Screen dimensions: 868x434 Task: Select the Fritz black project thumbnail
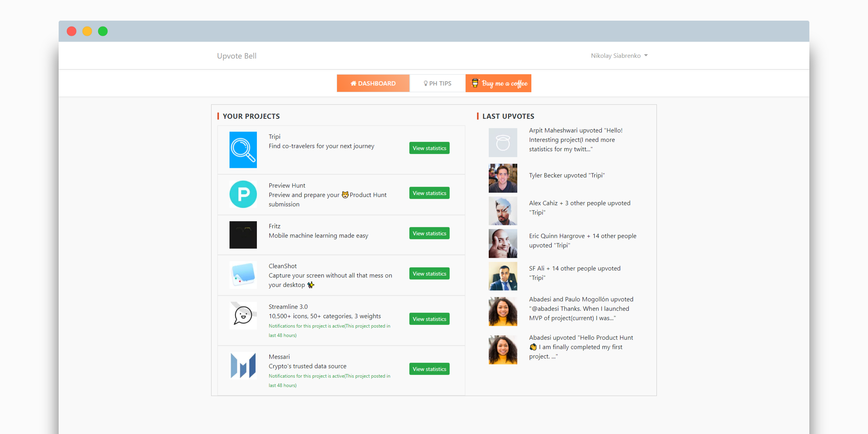click(x=243, y=235)
